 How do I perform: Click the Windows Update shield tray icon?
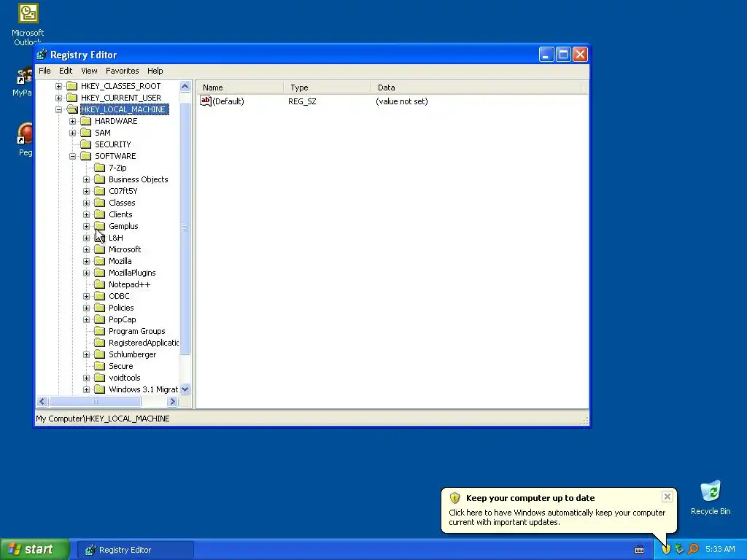665,550
